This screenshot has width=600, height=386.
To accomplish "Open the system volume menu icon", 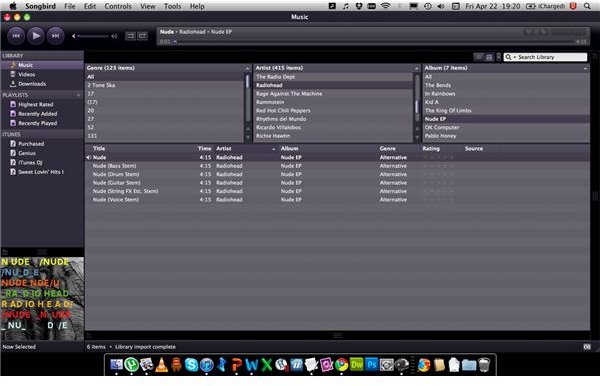I will [441, 6].
